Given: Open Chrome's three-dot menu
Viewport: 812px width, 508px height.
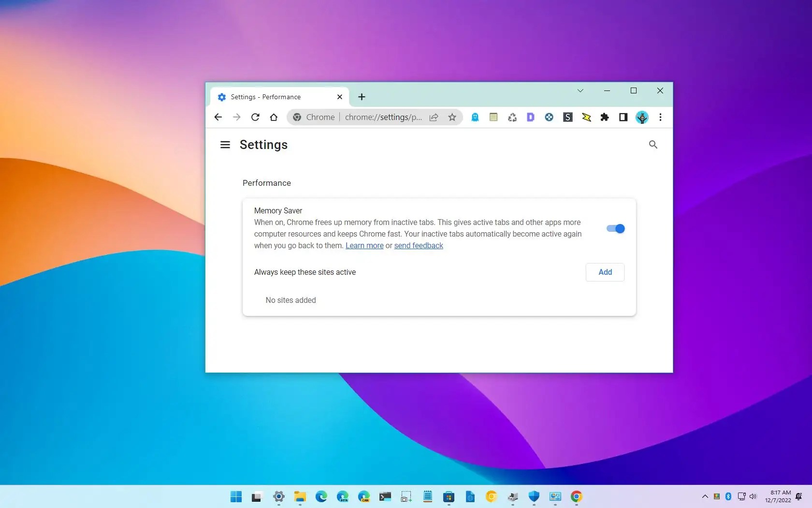Looking at the screenshot, I should tap(660, 117).
